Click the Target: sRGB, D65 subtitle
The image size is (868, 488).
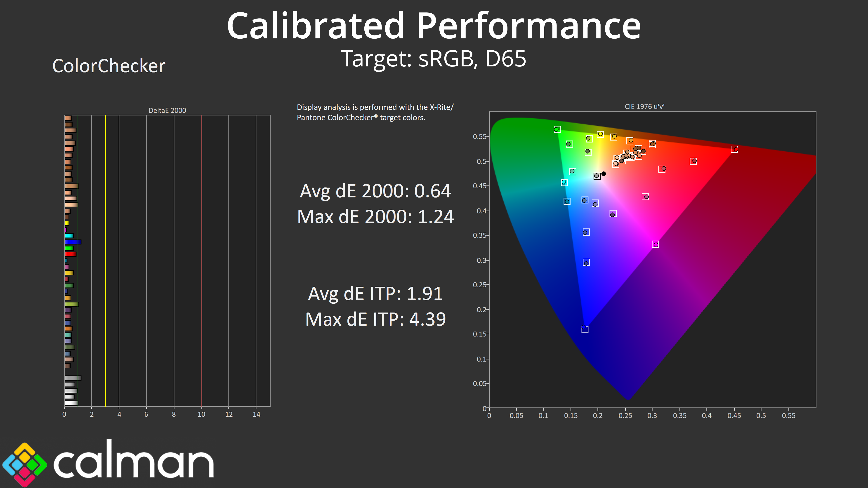[x=434, y=59]
